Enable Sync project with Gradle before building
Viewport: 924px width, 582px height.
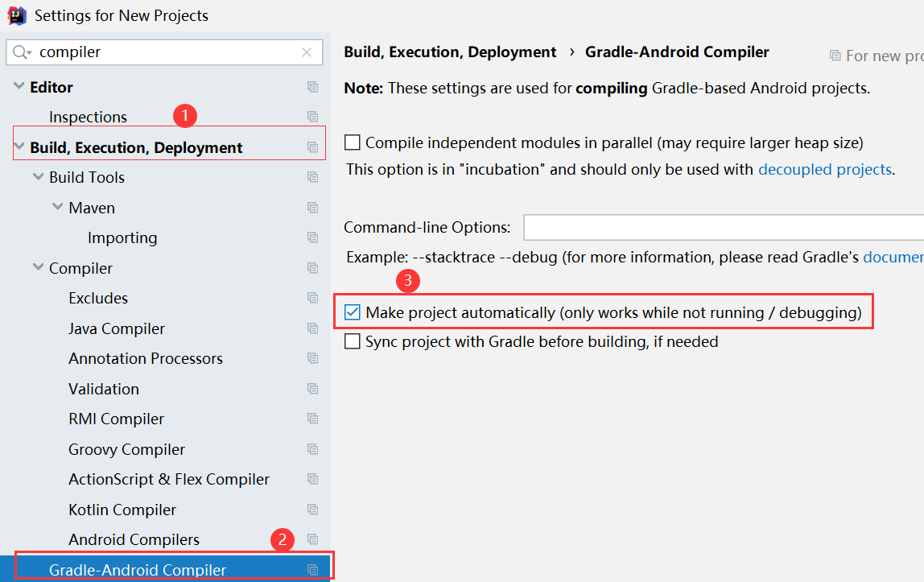click(x=353, y=341)
